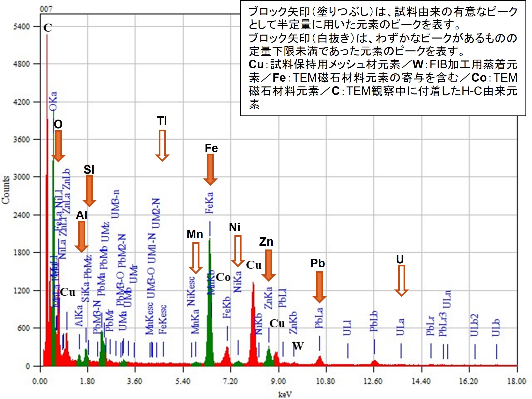Click the 5400 y-axis tick value
This screenshot has width=532, height=399.
(22, 26)
